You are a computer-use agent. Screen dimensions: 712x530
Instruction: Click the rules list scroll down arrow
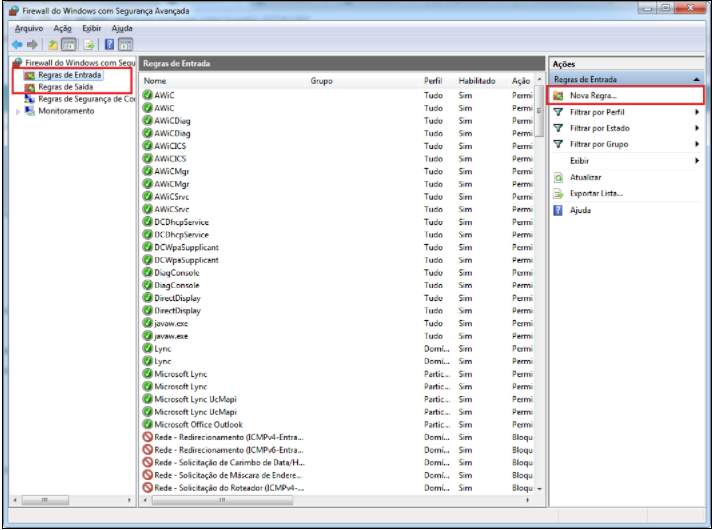539,489
